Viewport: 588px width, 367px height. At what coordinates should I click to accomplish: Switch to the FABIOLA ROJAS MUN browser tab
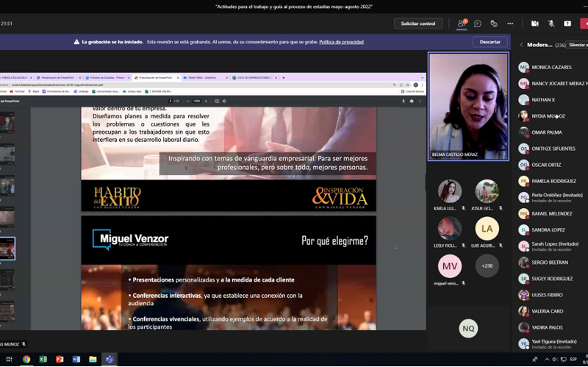click(x=15, y=78)
